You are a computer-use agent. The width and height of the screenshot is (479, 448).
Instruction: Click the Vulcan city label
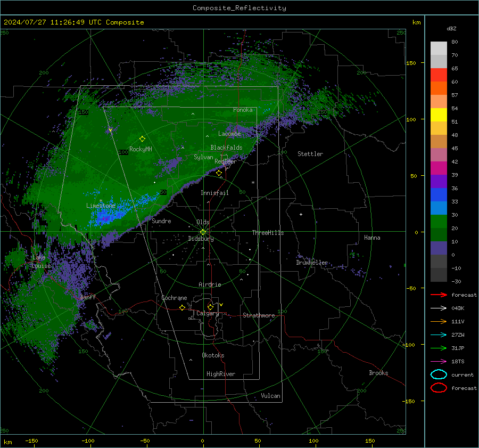270,396
